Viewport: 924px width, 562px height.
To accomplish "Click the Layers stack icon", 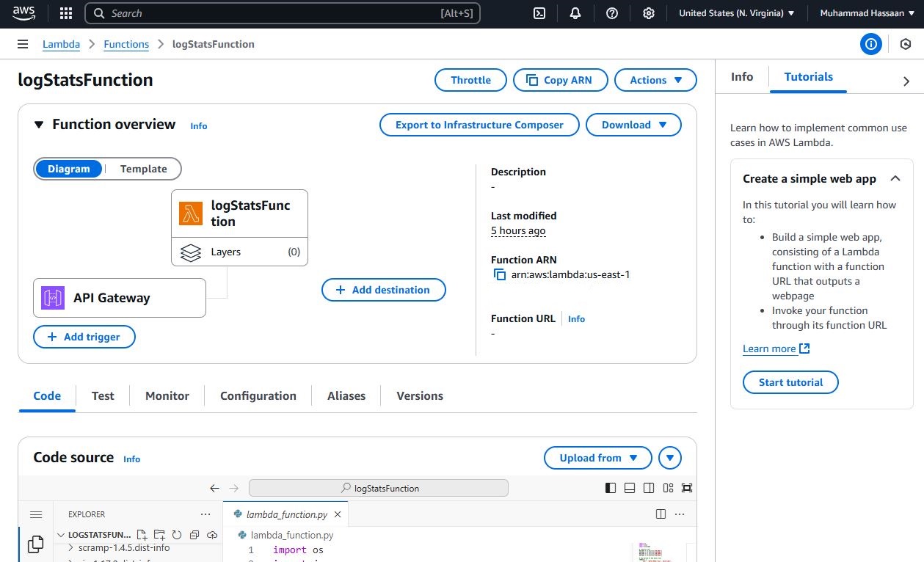I will [190, 252].
